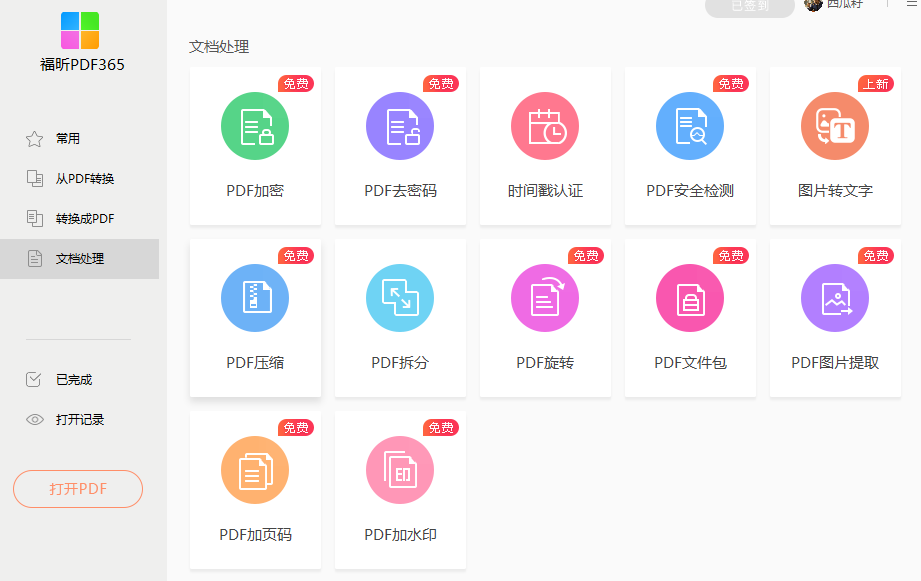The width and height of the screenshot is (921, 581).
Task: Select the PDF图片提取 image extraction tool
Action: click(x=835, y=318)
